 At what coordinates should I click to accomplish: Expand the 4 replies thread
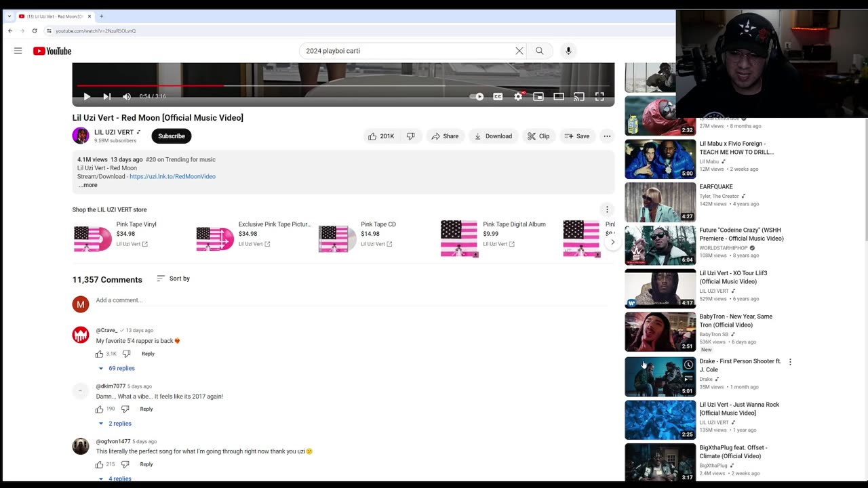click(x=115, y=479)
